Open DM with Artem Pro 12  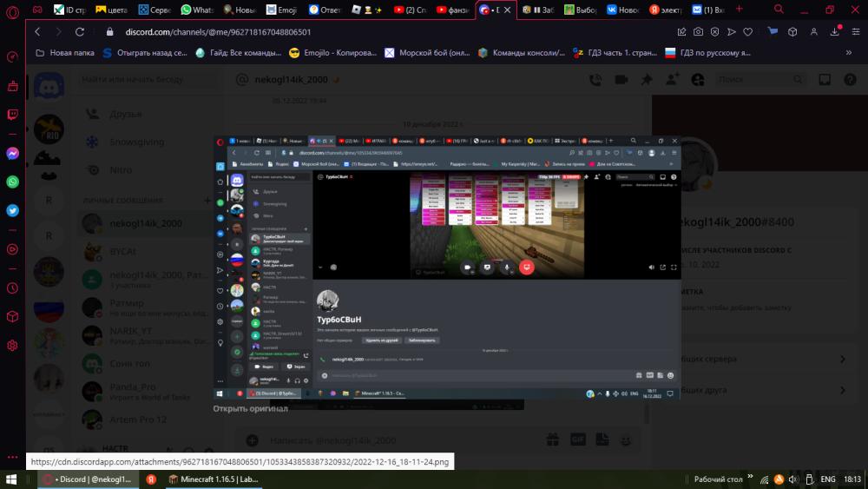pyautogui.click(x=146, y=420)
